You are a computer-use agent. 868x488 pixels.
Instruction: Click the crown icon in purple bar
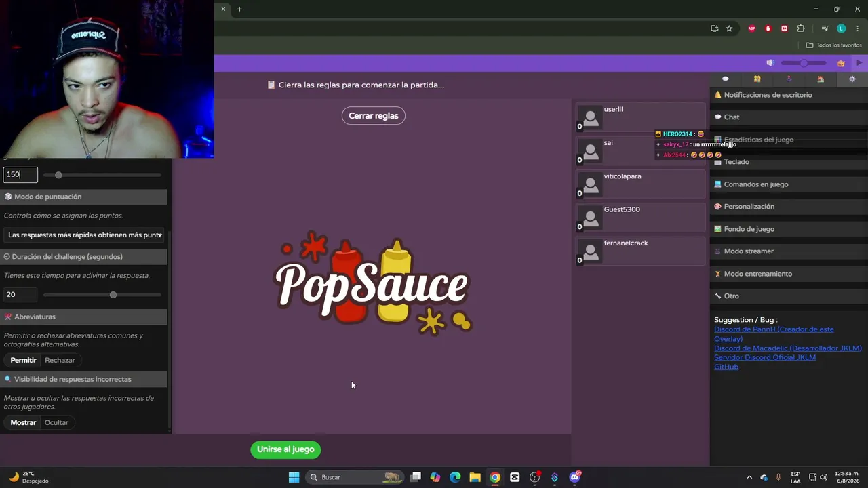[x=841, y=63]
